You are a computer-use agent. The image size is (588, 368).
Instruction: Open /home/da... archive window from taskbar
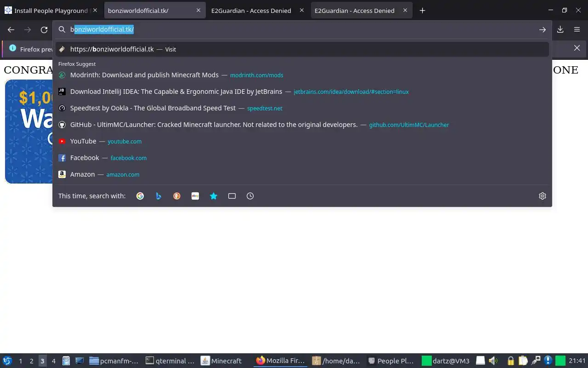tap(337, 361)
